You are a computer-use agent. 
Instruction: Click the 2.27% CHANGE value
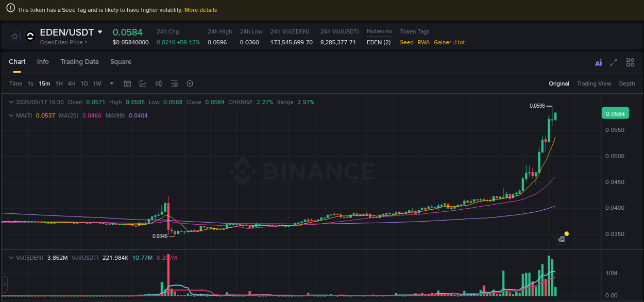pyautogui.click(x=264, y=102)
